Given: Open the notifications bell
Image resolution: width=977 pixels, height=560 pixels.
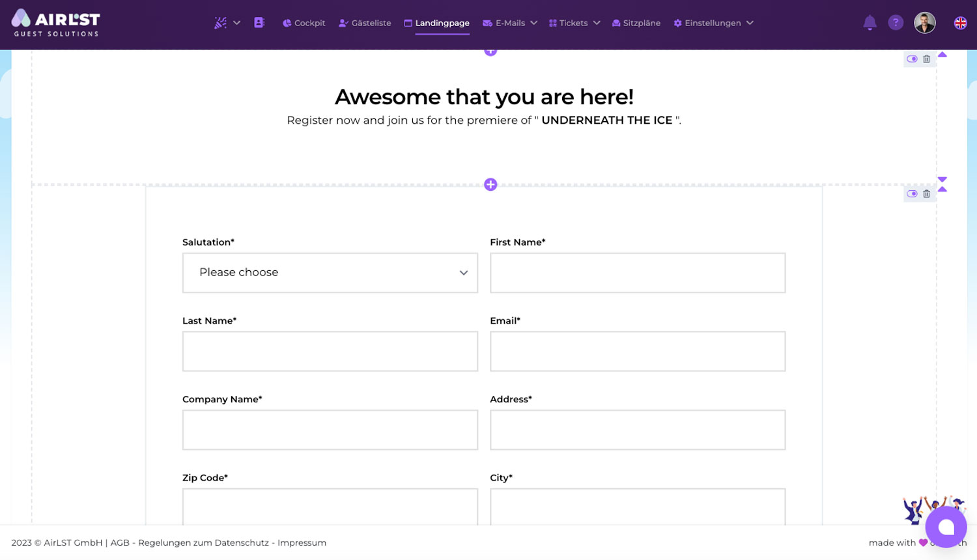Looking at the screenshot, I should pyautogui.click(x=870, y=23).
